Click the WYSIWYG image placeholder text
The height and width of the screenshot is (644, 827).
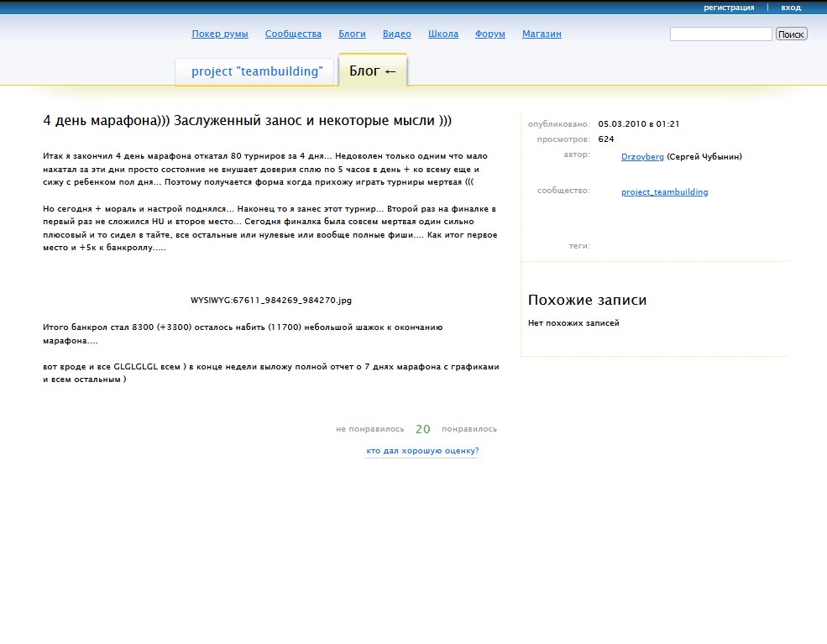pos(271,300)
